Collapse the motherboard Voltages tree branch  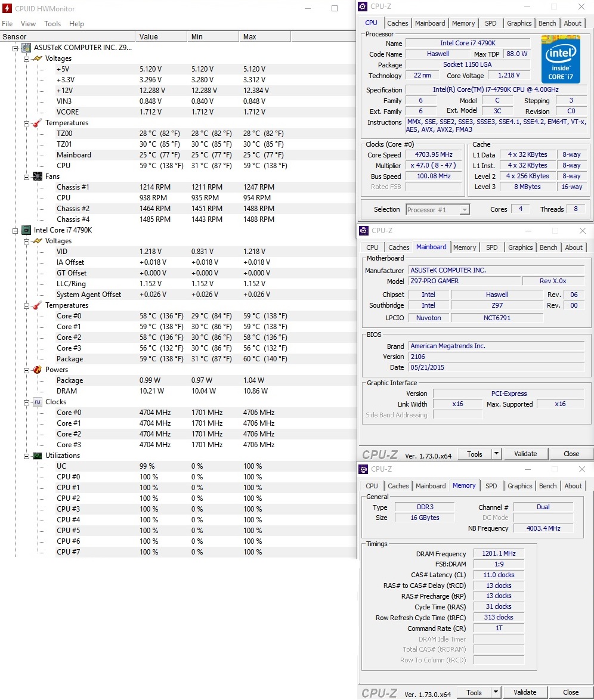click(x=26, y=59)
